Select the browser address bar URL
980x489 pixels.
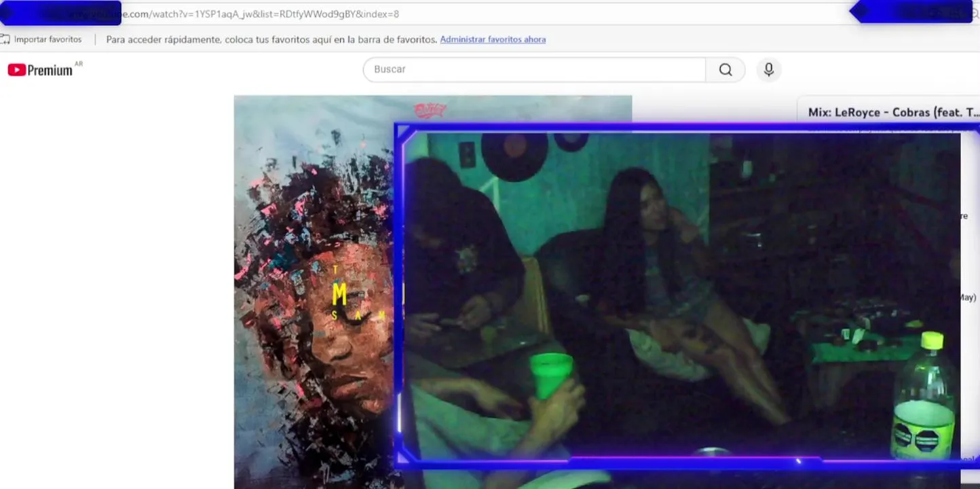coord(260,14)
